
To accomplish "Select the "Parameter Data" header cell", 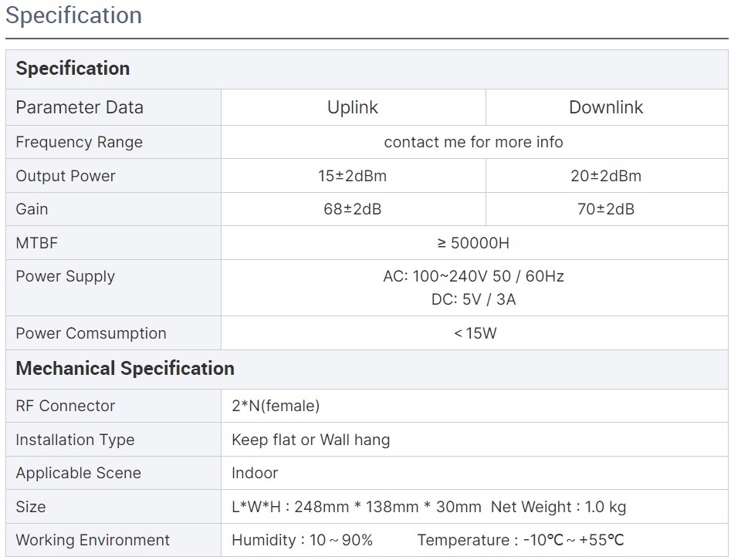I will (x=80, y=107).
